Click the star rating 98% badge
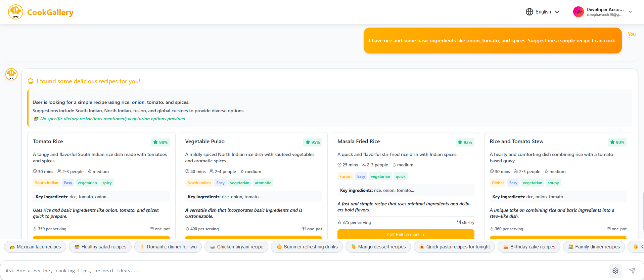 pos(160,142)
